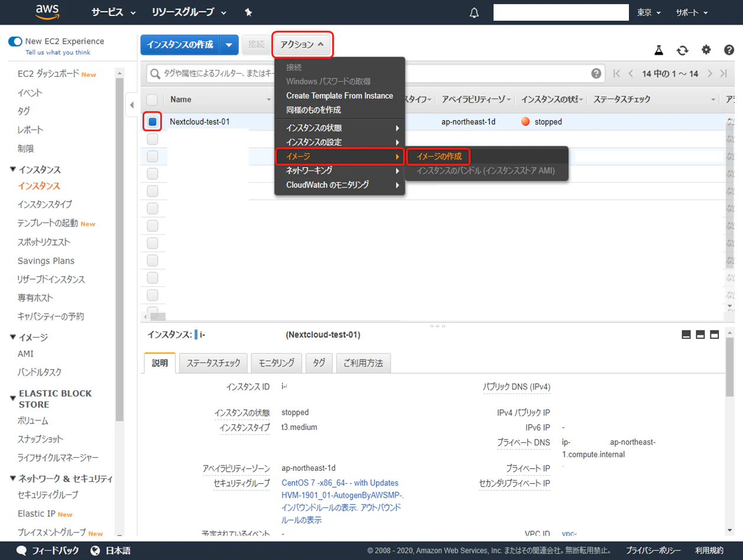
Task: Open the プライバシーポリシー footer link
Action: [x=653, y=551]
